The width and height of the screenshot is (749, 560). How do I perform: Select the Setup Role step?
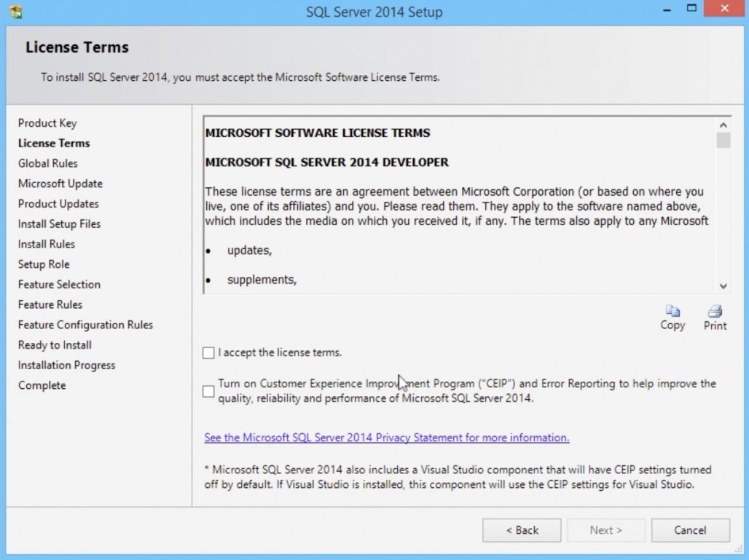pyautogui.click(x=44, y=264)
